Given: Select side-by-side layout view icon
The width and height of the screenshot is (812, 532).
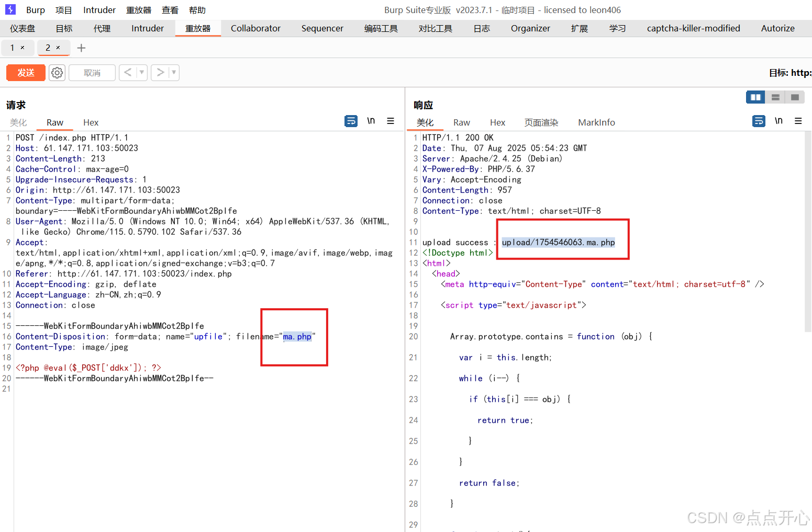Looking at the screenshot, I should 755,97.
